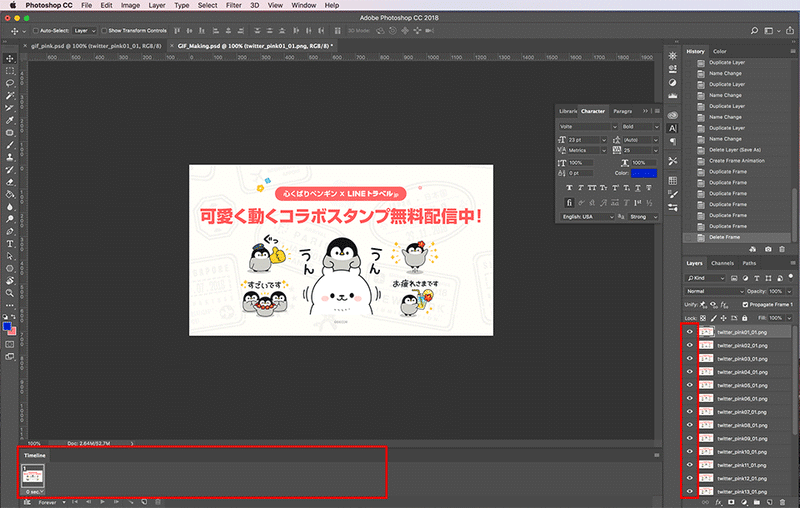Switch to gif_pink.psd document tab
The width and height of the screenshot is (800, 508).
coord(96,46)
